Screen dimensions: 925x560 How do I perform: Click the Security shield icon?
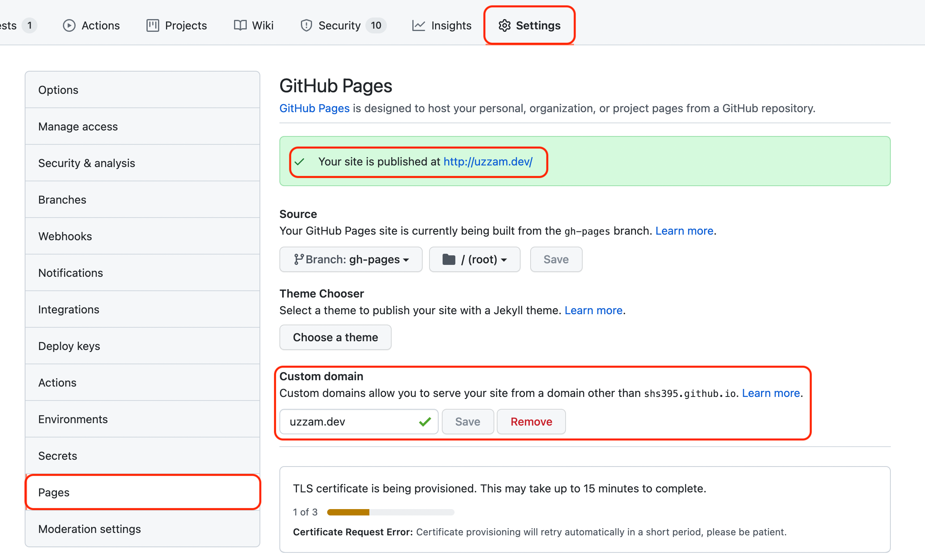coord(306,25)
